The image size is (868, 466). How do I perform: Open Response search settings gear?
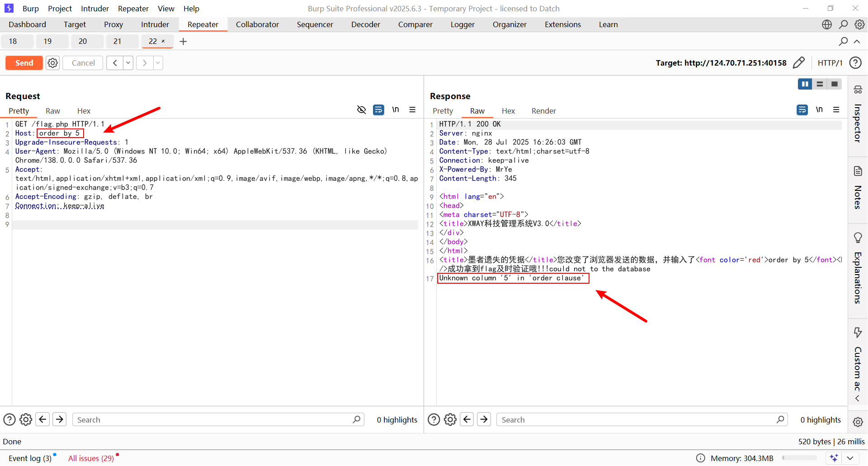pos(450,419)
